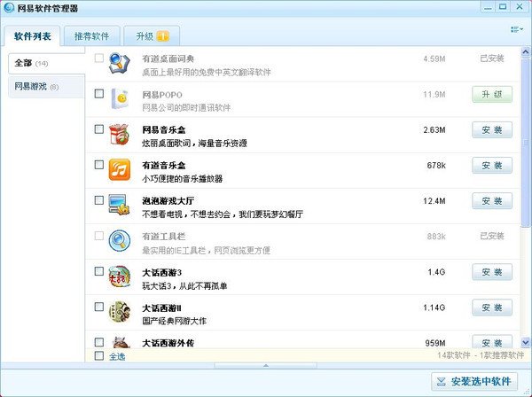Click 安装 button for 大话西游外传
Viewport: 532px width, 397px height.
[492, 342]
